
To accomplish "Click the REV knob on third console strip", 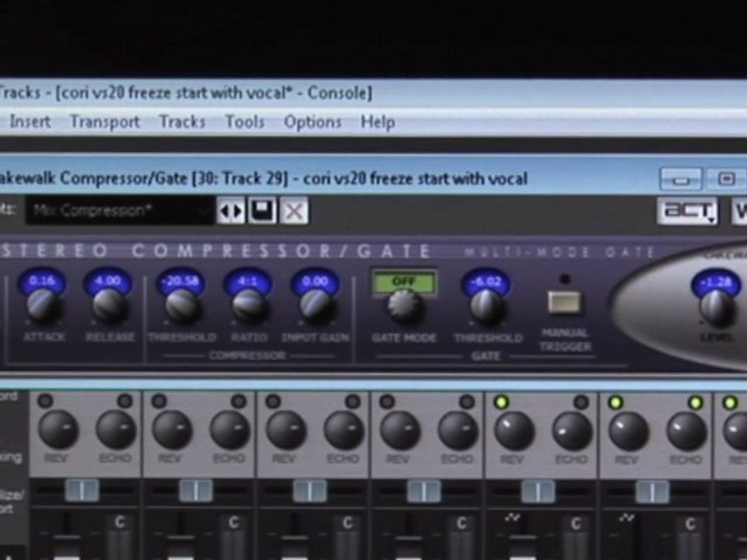I will coord(286,431).
